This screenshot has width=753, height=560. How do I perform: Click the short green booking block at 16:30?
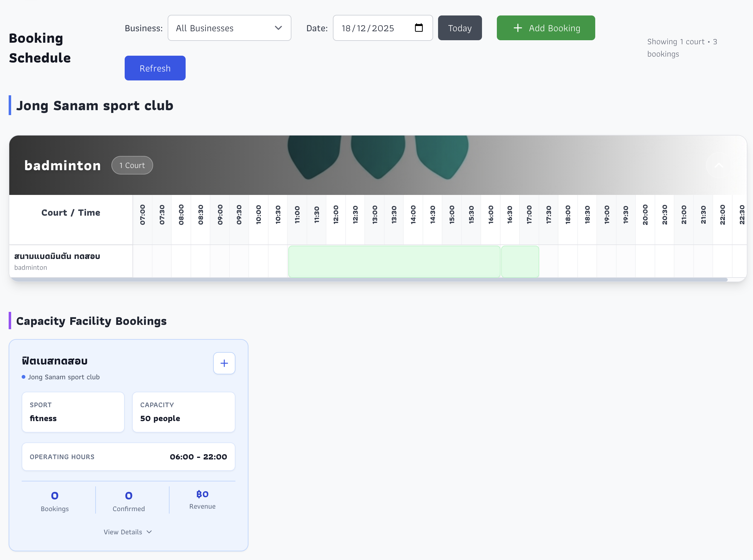[520, 261]
